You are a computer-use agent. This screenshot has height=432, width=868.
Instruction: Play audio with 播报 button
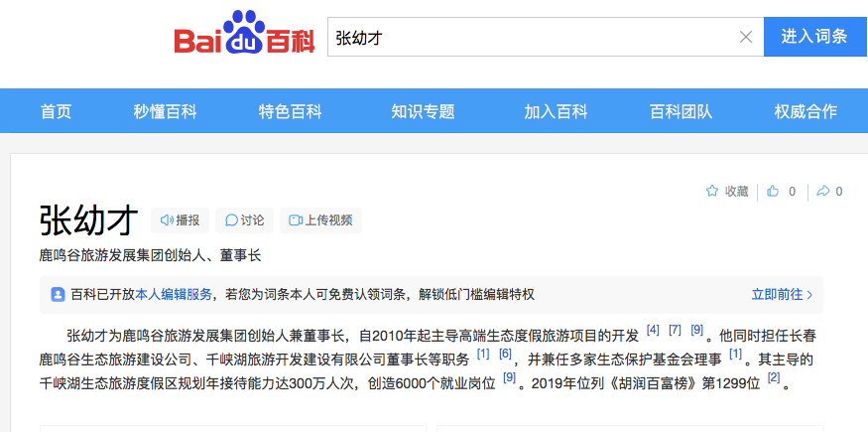click(180, 220)
